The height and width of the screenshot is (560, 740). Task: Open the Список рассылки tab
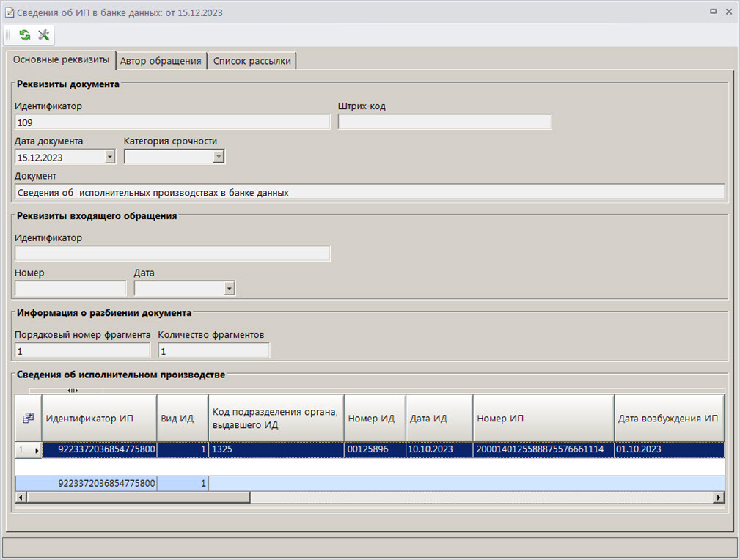252,61
